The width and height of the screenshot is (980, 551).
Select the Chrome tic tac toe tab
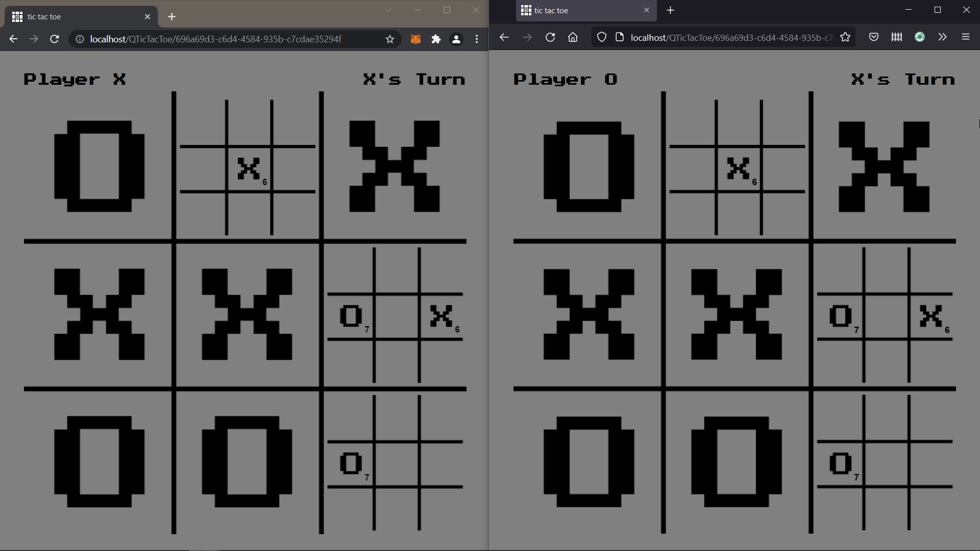tap(82, 17)
